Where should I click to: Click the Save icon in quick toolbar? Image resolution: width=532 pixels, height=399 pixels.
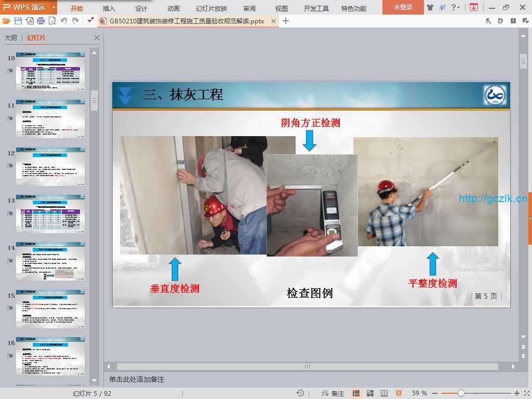pos(18,21)
